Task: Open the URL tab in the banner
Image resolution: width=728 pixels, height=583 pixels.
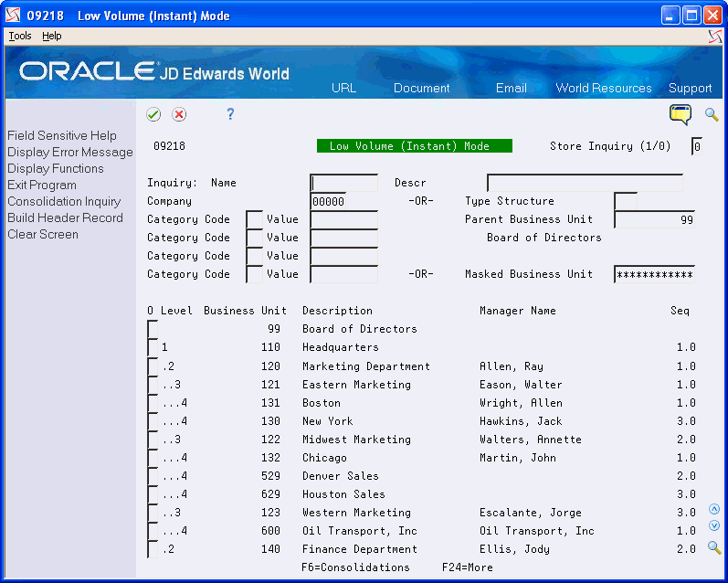Action: (x=343, y=89)
